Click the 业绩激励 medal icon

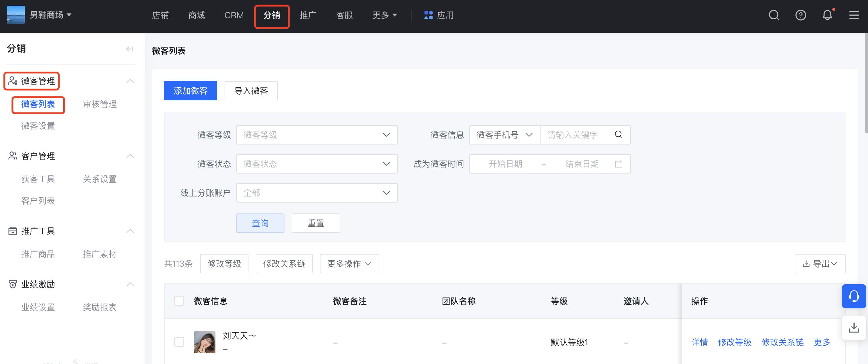[x=12, y=284]
